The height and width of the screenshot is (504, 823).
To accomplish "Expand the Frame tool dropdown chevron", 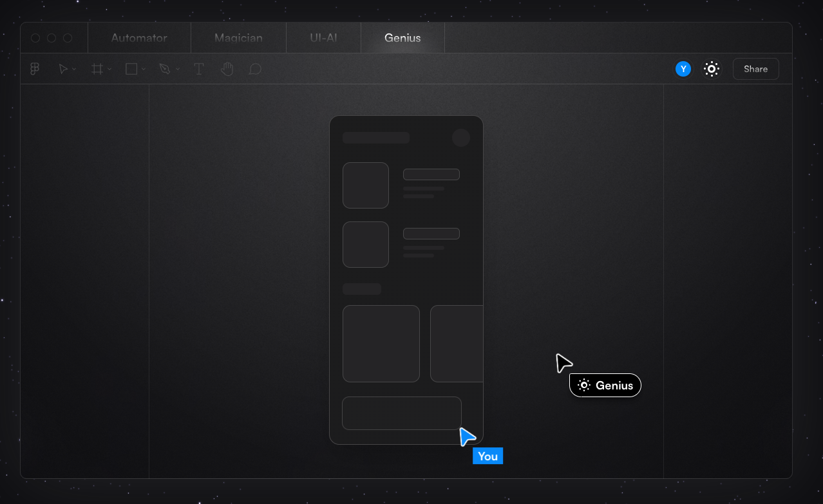I will point(109,70).
